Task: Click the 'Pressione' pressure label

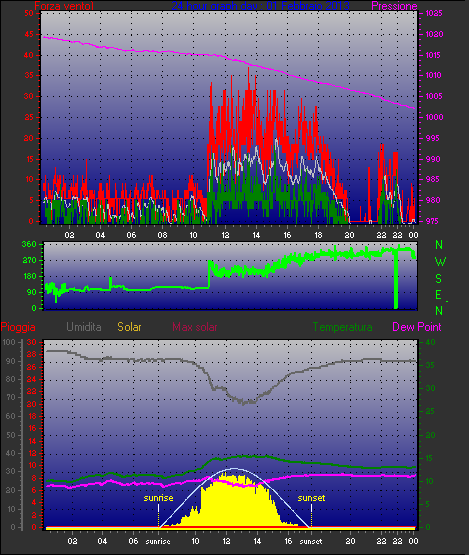Action: click(394, 6)
